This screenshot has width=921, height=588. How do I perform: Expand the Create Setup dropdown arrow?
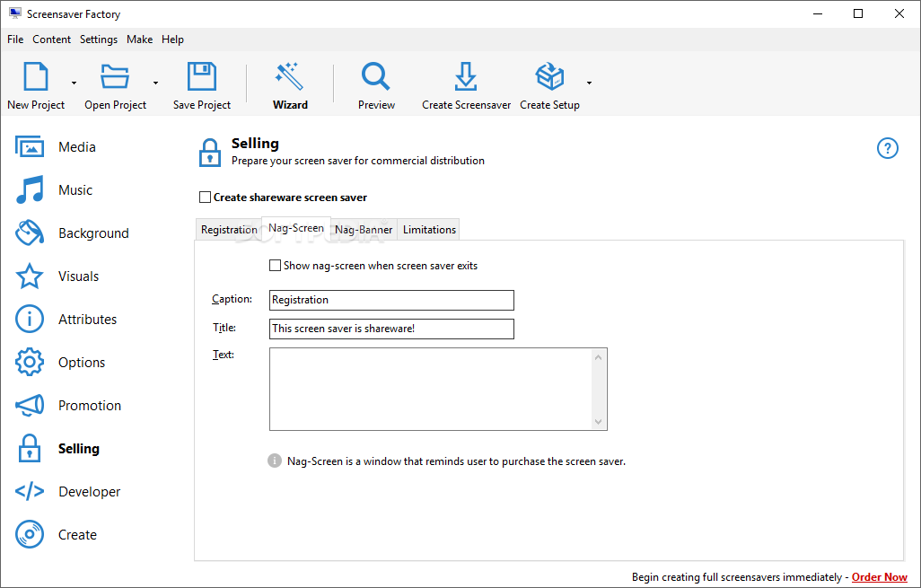coord(589,83)
